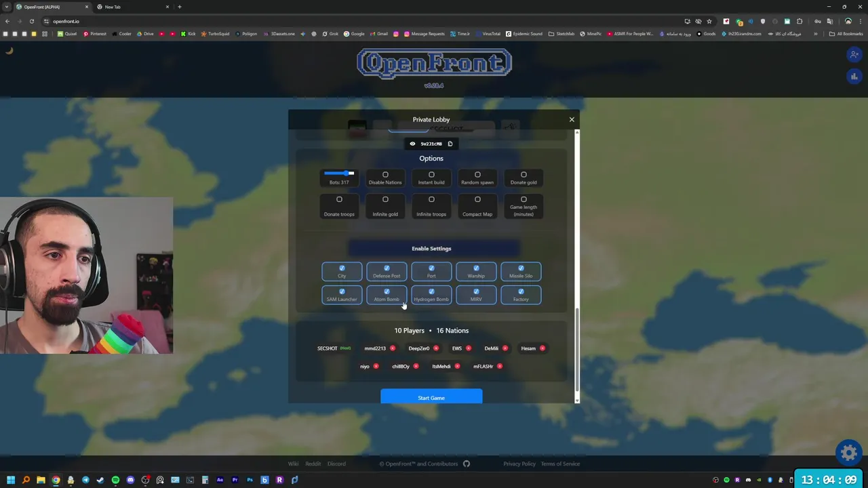The image size is (868, 488).
Task: Kick player mmd2213 with red X
Action: [x=393, y=348]
